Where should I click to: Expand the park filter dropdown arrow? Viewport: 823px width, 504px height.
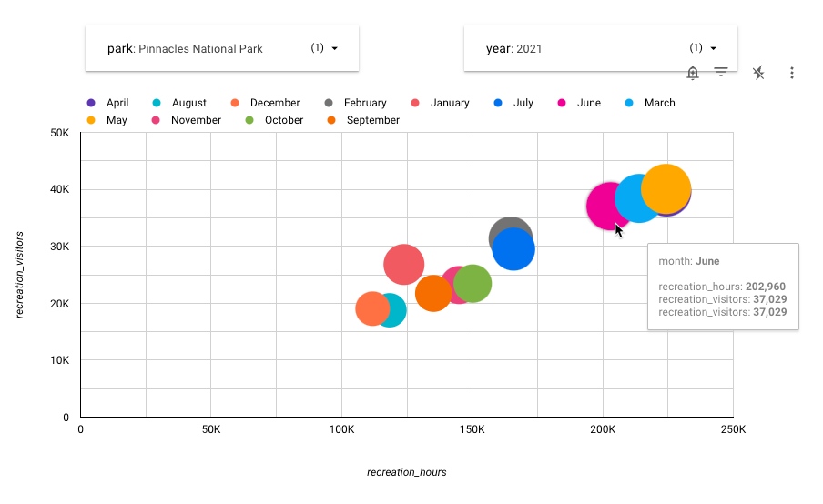335,48
